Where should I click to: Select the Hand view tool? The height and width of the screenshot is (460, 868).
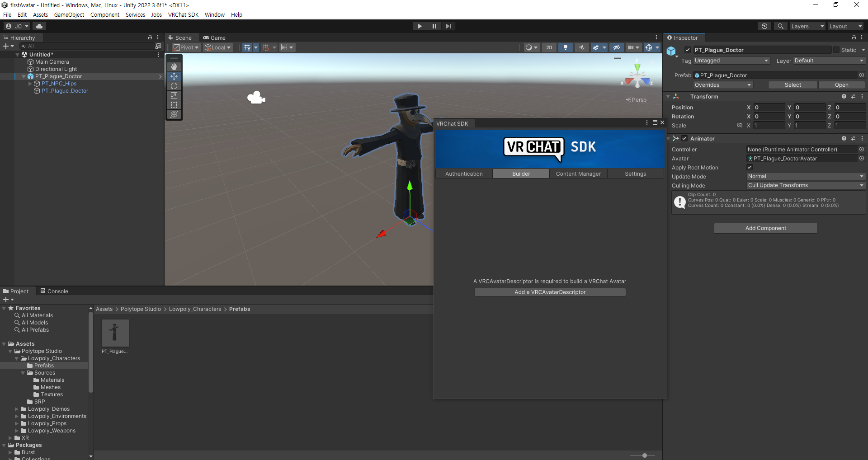[174, 67]
